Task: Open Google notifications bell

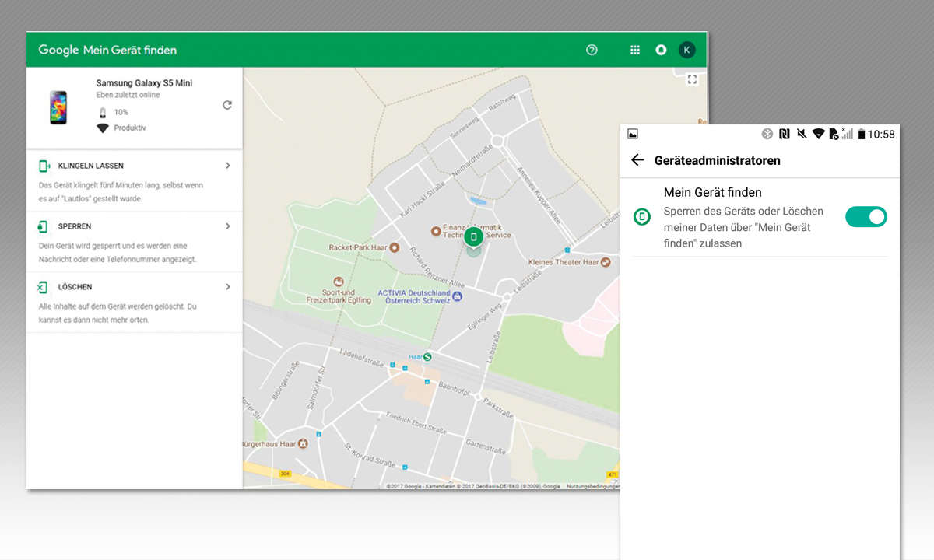Action: pos(661,50)
